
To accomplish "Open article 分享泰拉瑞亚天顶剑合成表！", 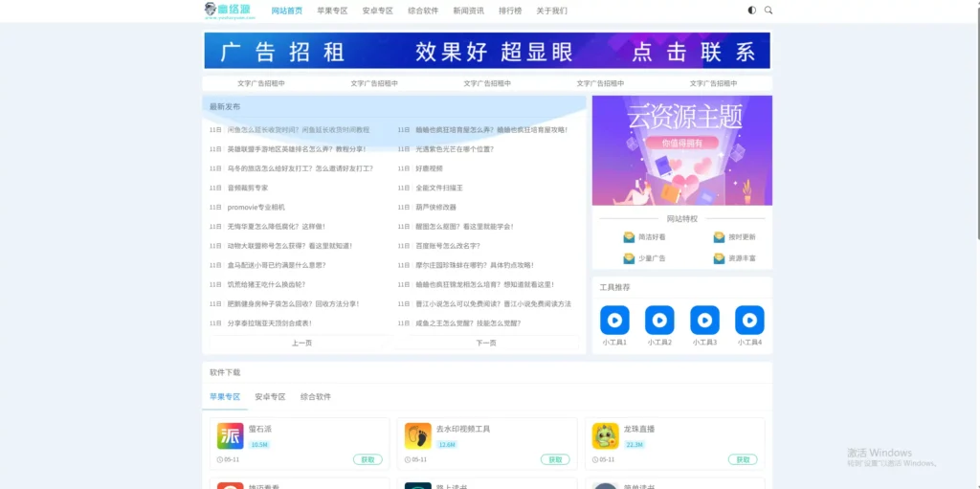I will point(269,323).
